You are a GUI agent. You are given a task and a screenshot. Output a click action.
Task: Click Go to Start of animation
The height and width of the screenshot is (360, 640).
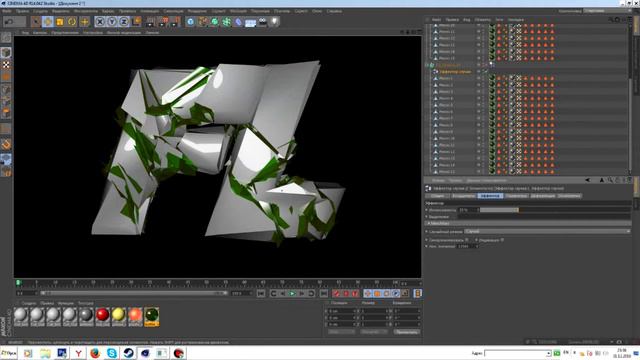coord(261,293)
